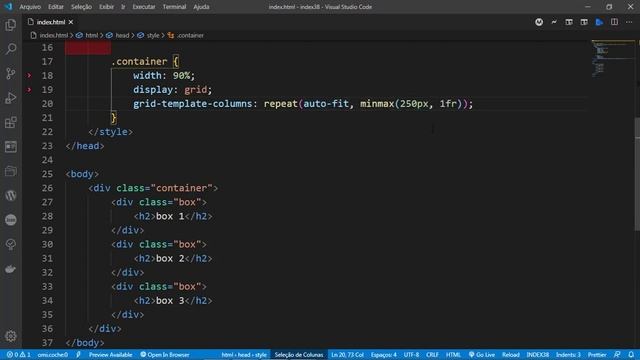Open the panel layout icon below Extensions
640x360 pixels.
pyautogui.click(x=11, y=147)
